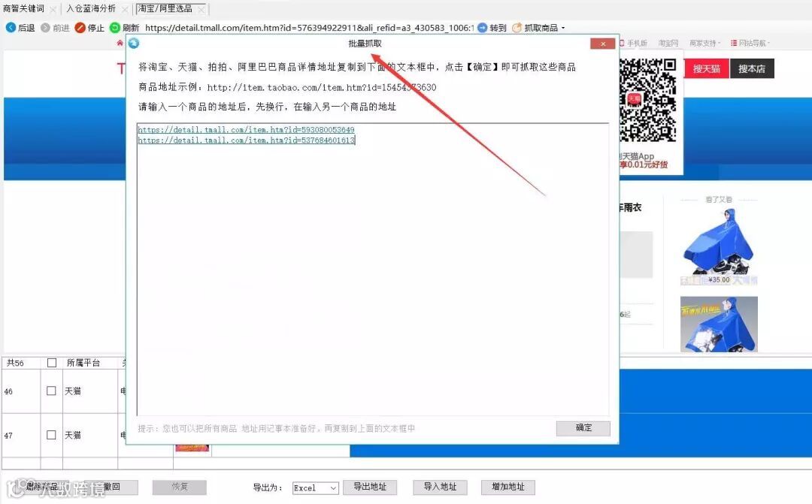Screen dimensions: 812x504
Task: Select the 淘宝/阿里选品 tab
Action: pos(165,9)
